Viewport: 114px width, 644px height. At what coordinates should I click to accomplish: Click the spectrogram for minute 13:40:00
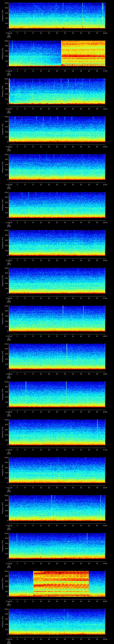click(57, 432)
